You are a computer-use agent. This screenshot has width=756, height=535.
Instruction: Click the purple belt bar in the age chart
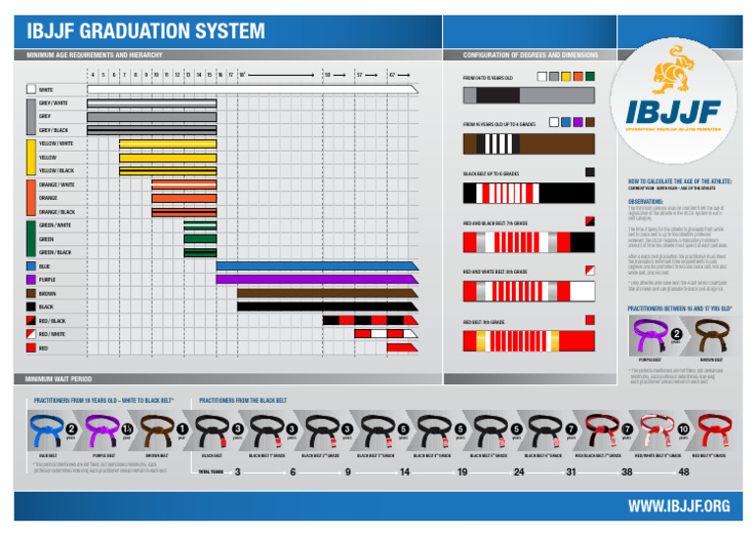click(x=317, y=280)
